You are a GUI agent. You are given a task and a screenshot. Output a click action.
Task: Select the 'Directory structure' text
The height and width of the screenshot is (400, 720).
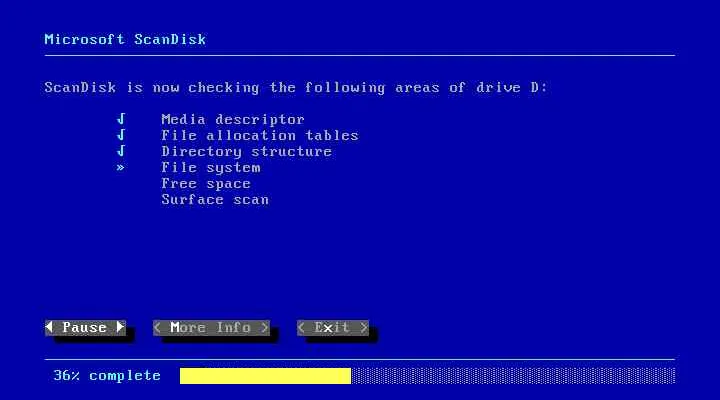tap(246, 152)
